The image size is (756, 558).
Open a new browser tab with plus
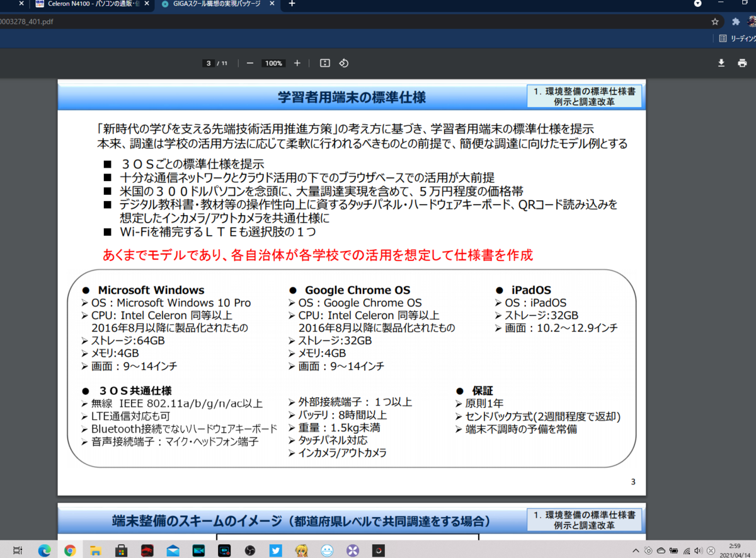(x=292, y=4)
